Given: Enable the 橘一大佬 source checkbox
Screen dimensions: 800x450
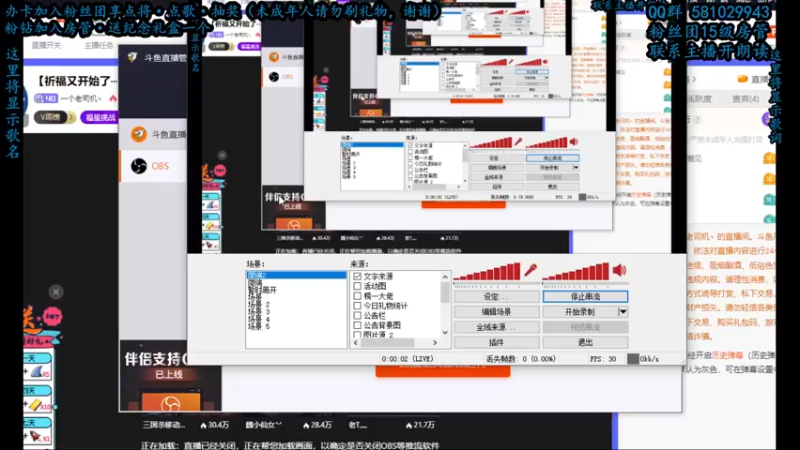Looking at the screenshot, I should [x=357, y=296].
